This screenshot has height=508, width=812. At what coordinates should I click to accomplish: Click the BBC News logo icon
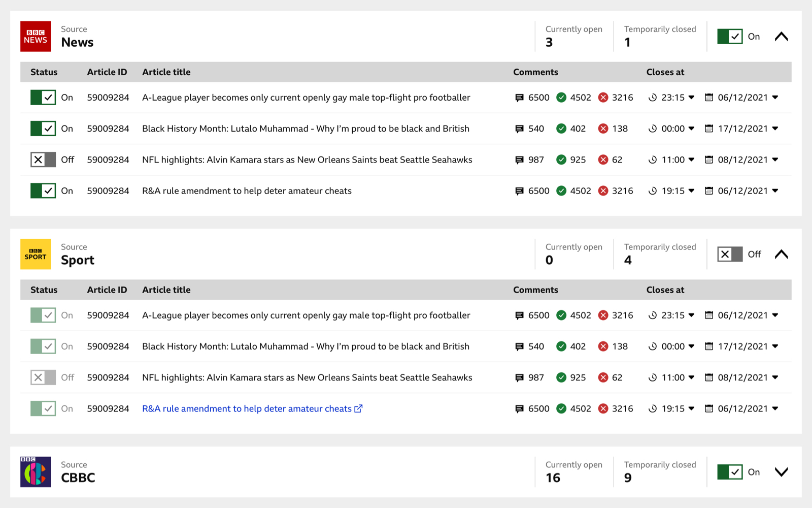tap(36, 37)
